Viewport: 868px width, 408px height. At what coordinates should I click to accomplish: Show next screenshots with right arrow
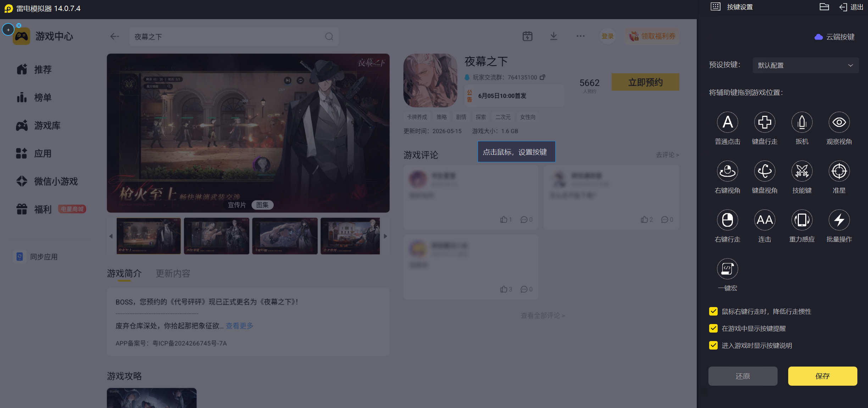click(x=385, y=236)
